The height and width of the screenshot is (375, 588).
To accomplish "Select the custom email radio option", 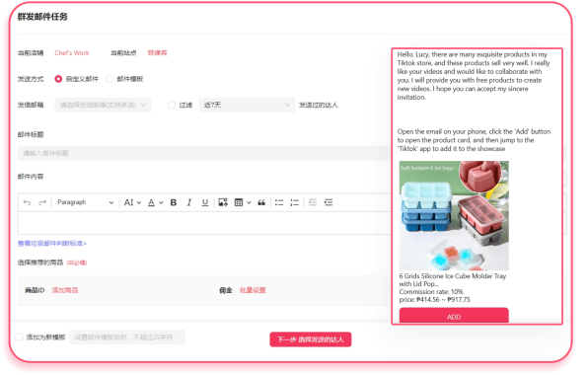I will coord(58,79).
